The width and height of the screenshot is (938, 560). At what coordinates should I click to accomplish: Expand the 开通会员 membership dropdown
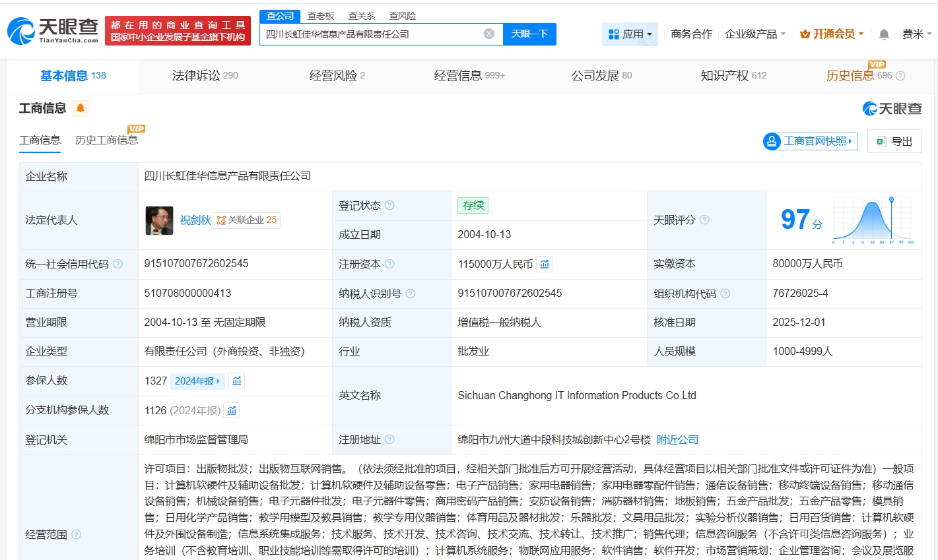tap(831, 34)
